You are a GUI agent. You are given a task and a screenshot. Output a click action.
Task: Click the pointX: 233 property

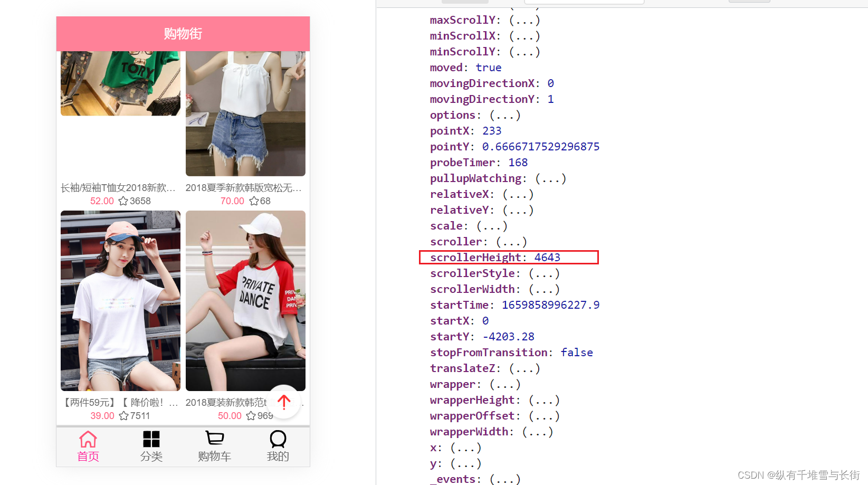tap(465, 131)
